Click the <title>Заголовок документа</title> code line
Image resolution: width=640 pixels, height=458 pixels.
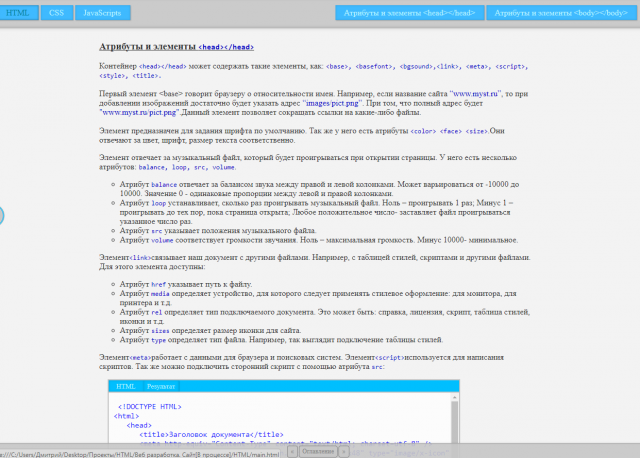(211, 434)
